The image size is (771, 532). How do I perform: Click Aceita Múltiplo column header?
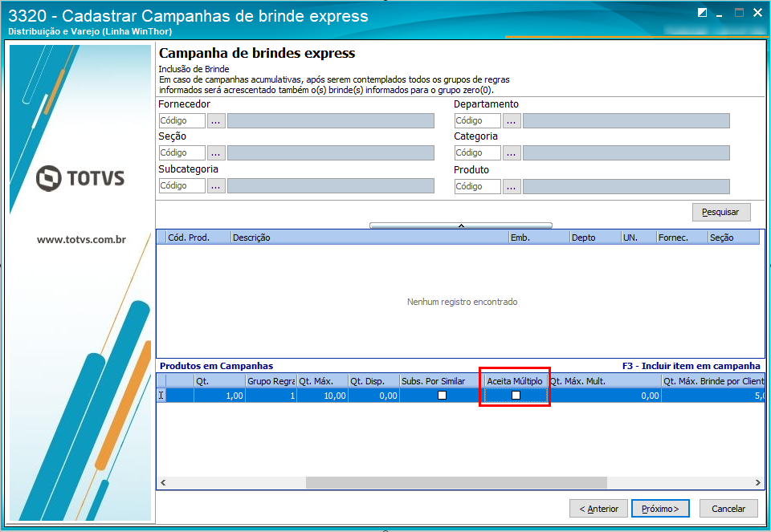coord(516,381)
